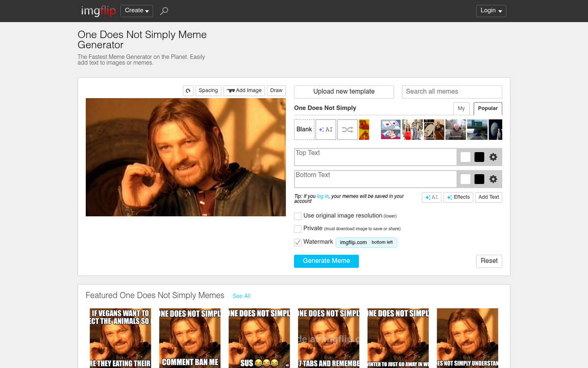Open the watermark position selector showing bottom left
This screenshot has width=588, height=368.
pos(383,242)
